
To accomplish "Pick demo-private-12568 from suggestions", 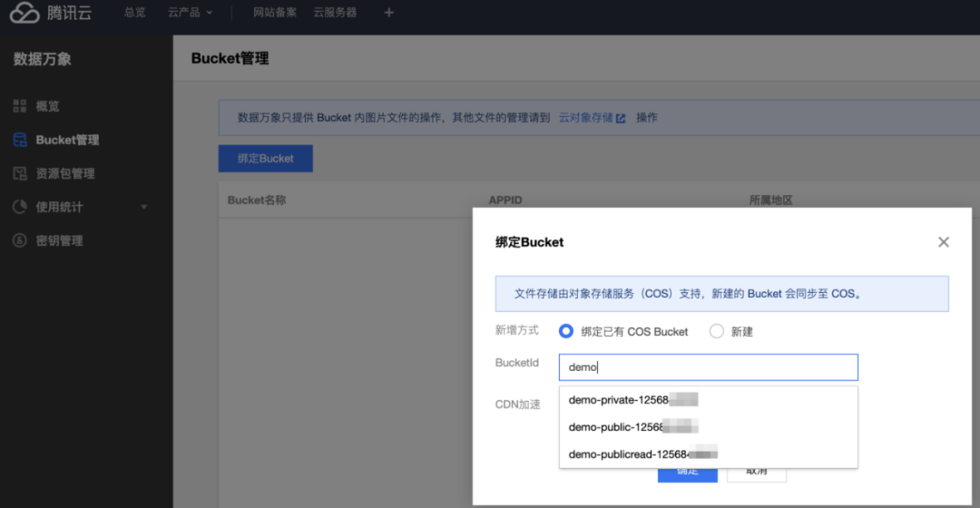I will click(708, 400).
